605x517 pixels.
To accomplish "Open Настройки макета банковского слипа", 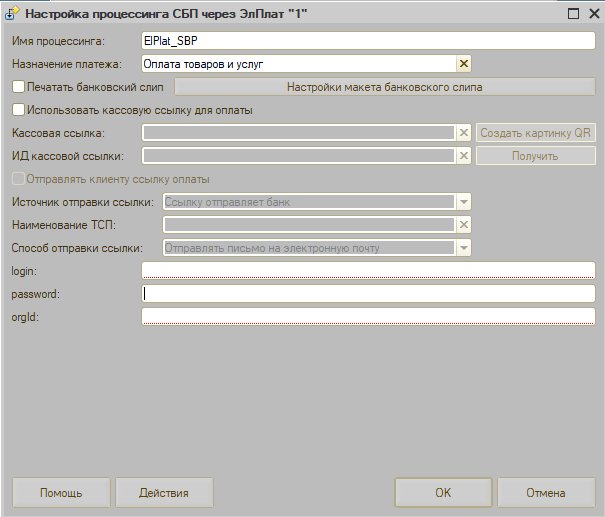I will click(385, 87).
